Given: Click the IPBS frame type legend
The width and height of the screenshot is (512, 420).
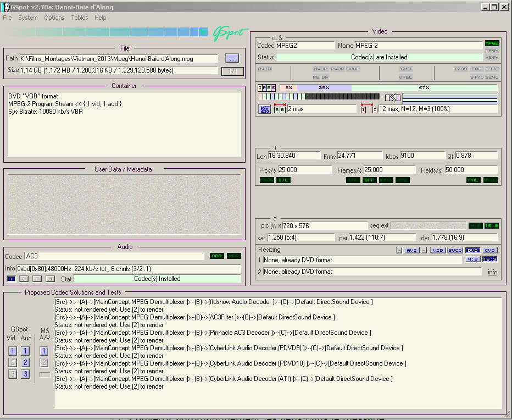Looking at the screenshot, I should coord(267,88).
